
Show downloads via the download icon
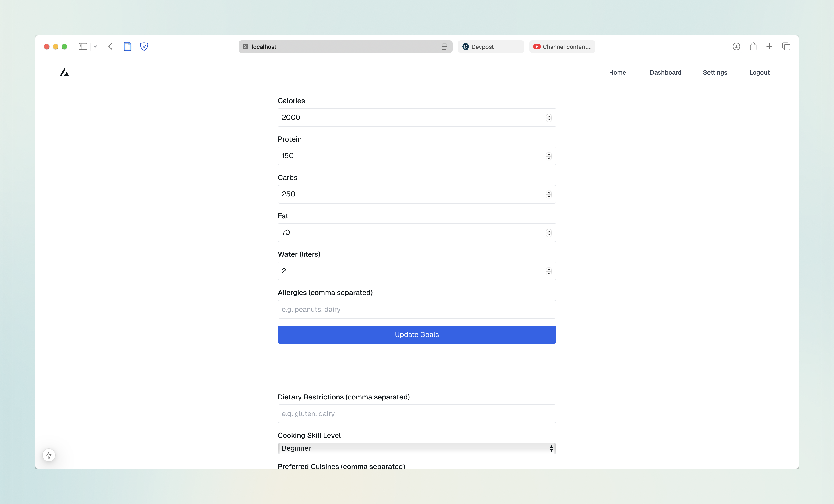pos(736,46)
